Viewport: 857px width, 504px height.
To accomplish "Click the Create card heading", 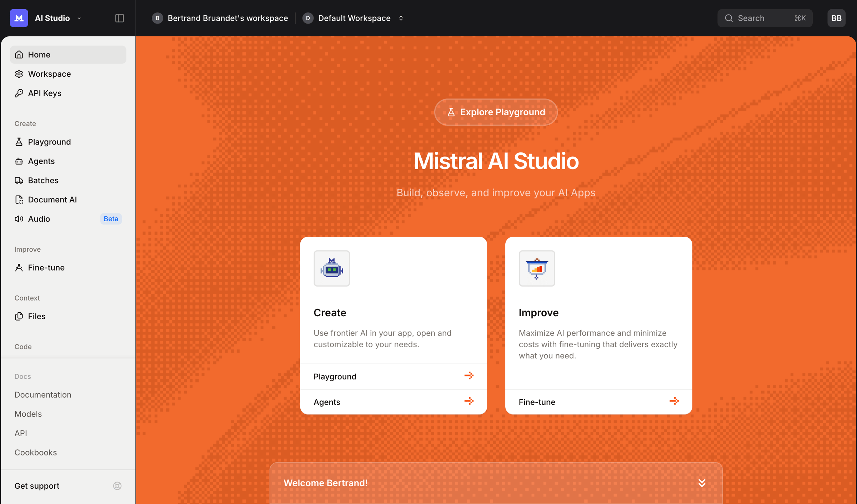I will tap(330, 313).
